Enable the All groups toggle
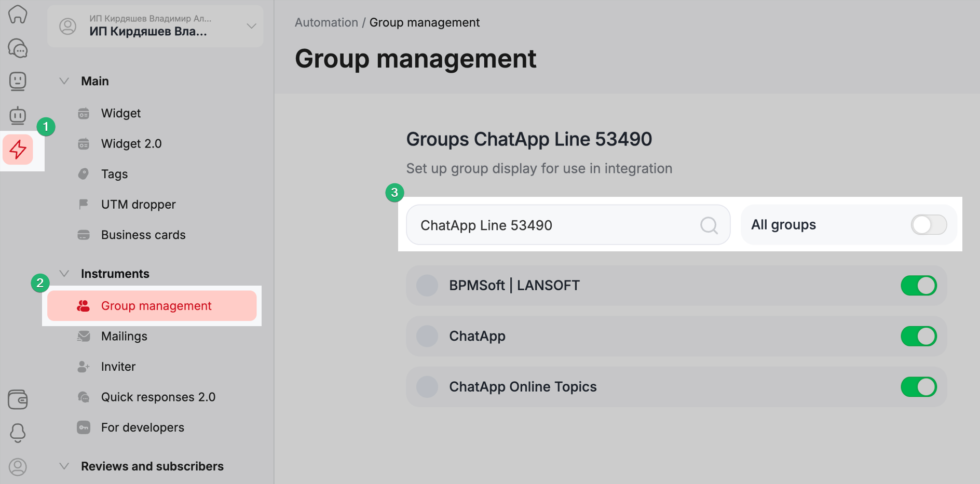The image size is (980, 484). [929, 225]
